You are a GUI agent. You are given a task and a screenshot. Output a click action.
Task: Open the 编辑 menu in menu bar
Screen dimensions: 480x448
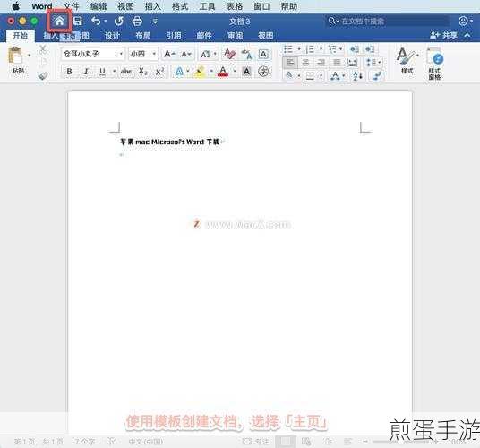(x=99, y=6)
